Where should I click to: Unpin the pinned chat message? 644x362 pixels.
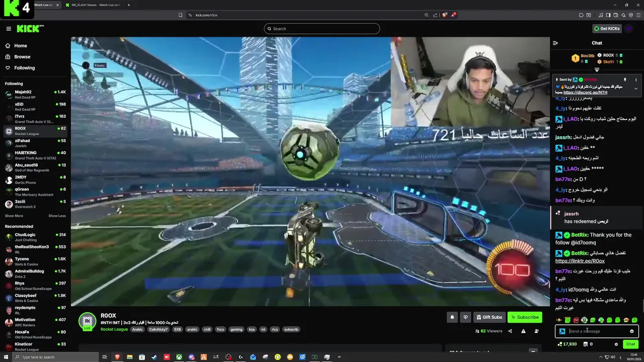click(625, 79)
